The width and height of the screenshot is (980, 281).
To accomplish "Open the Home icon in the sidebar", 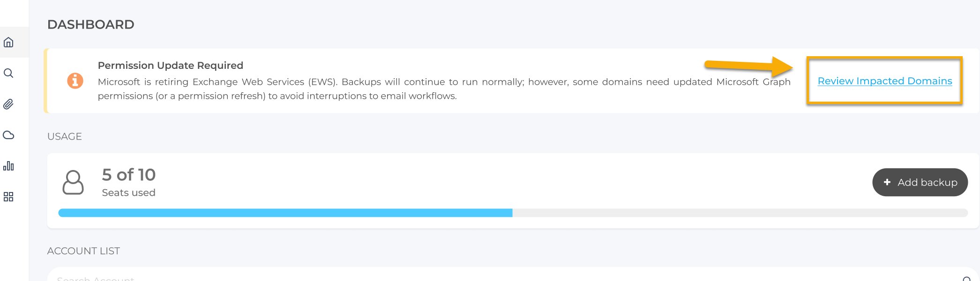I will (x=8, y=42).
